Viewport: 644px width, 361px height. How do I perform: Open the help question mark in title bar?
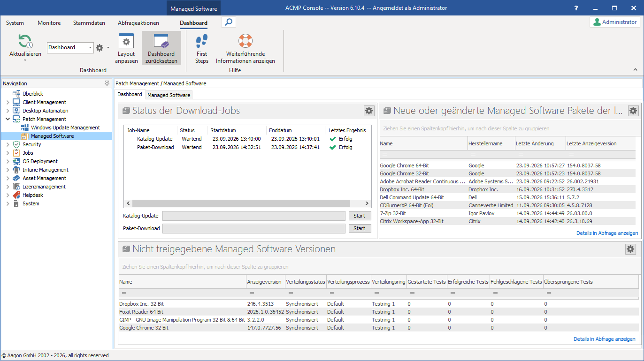pos(576,8)
